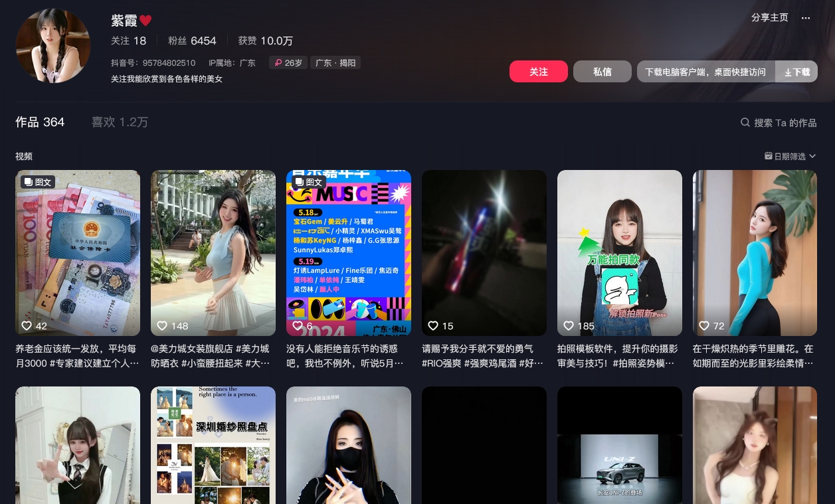Click the caption starting 没有人能拒绝音乐节的诱惑
The height and width of the screenshot is (504, 835).
point(349,356)
